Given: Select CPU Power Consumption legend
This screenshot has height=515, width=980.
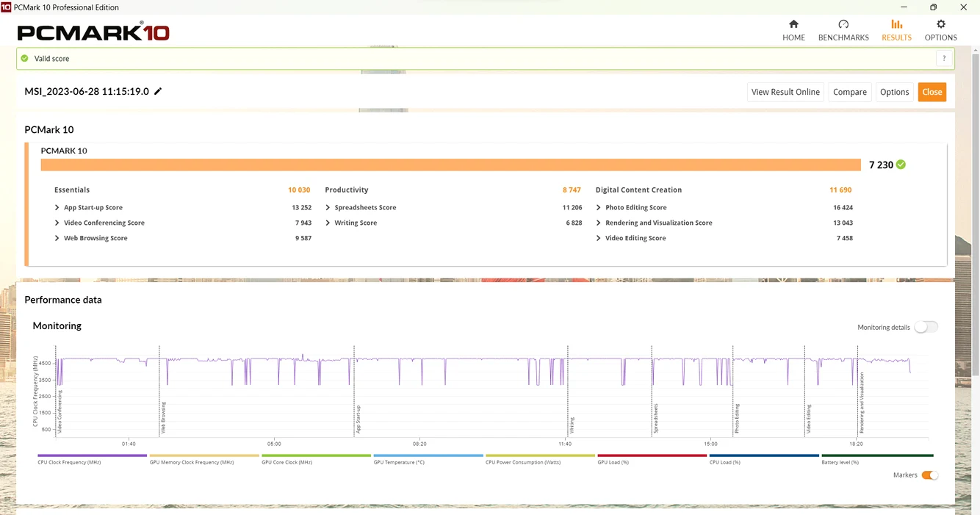Looking at the screenshot, I should (x=540, y=459).
